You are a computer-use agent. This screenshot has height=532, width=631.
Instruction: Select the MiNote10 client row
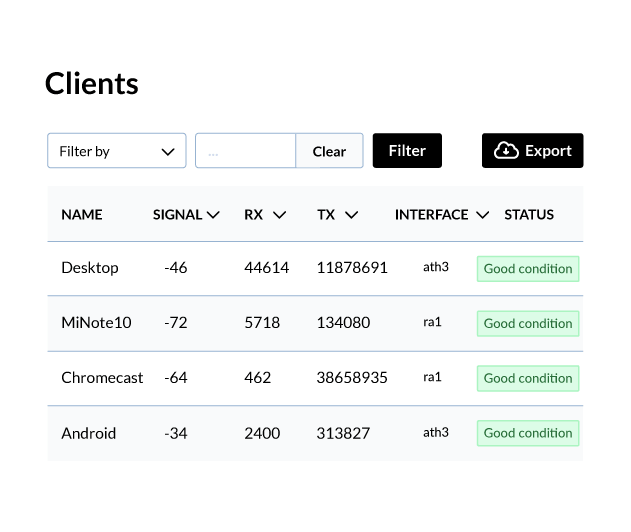click(x=315, y=324)
